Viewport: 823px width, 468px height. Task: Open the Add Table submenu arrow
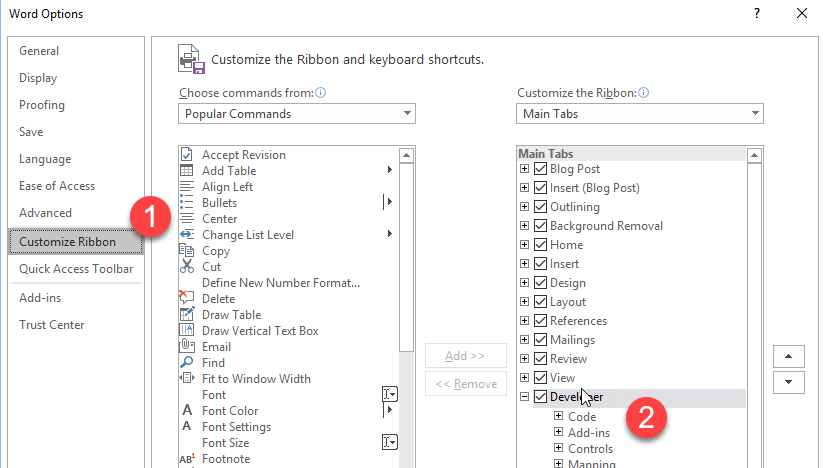[389, 169]
